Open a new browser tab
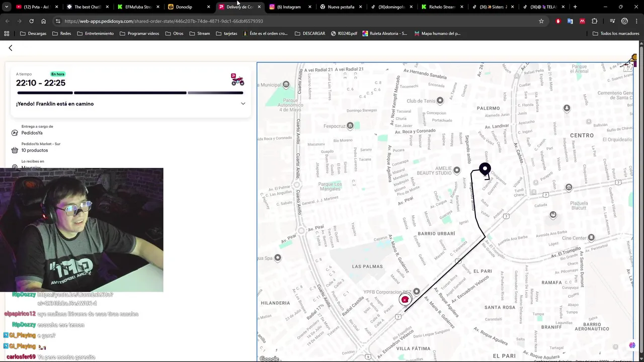 575,7
